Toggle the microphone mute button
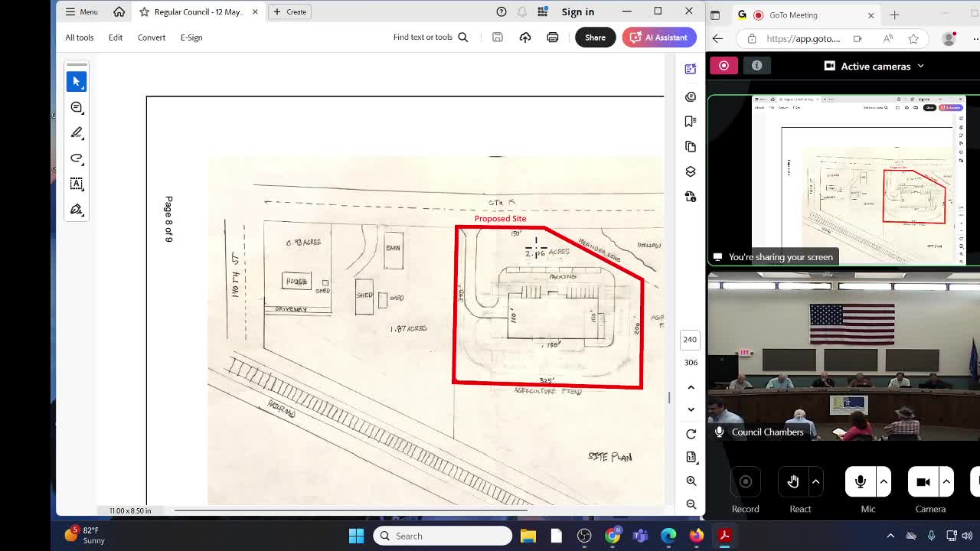This screenshot has height=551, width=980. pos(860,482)
